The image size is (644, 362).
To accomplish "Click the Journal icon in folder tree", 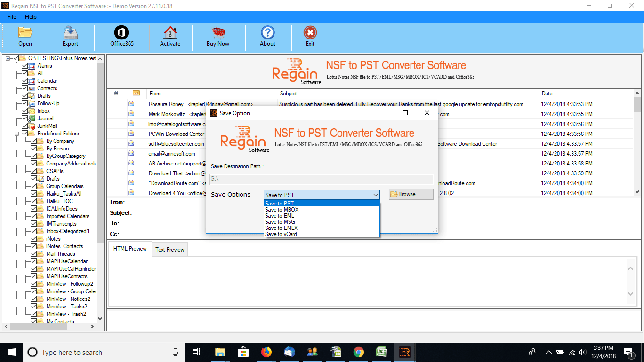I will [32, 118].
